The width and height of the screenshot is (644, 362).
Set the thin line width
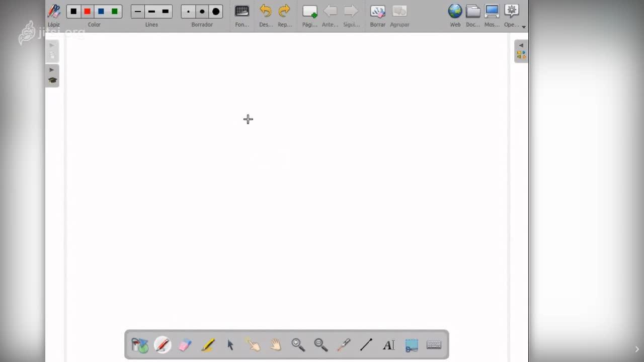click(x=138, y=12)
